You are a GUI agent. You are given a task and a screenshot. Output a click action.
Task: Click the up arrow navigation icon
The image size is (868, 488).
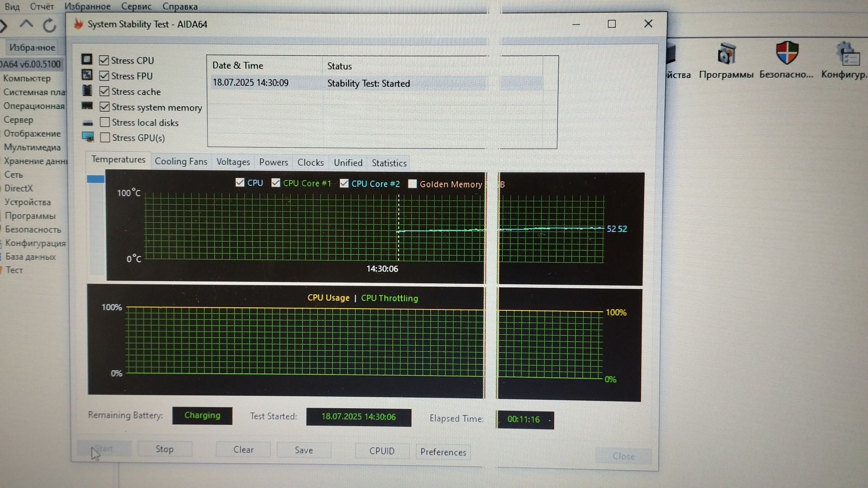27,24
